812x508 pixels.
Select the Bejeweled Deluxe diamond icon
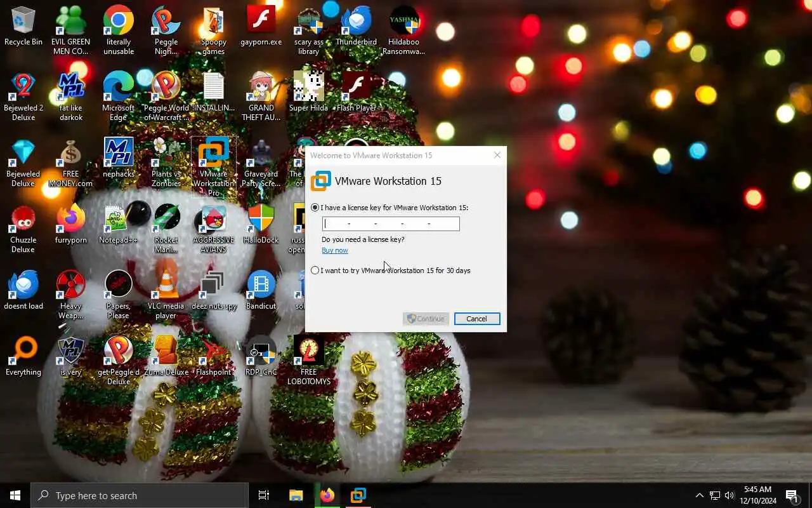[x=23, y=163]
